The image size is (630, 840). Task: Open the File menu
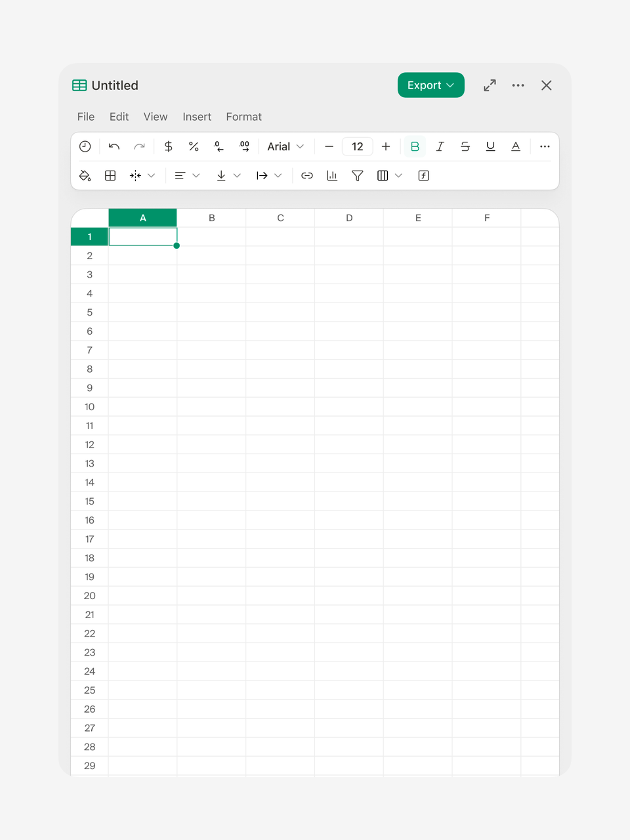(86, 117)
